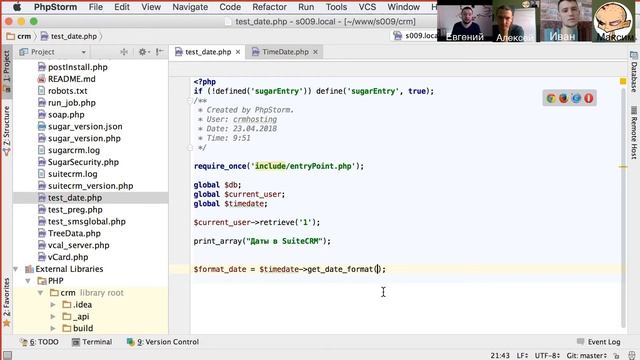Viewport: 640px width, 360px height.
Task: Hide the Project panel with collapse icon
Action: coord(160,52)
